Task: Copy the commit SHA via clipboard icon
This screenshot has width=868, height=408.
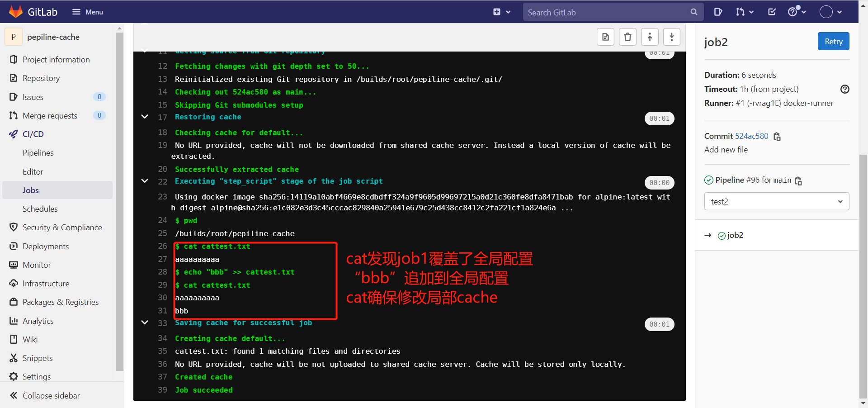Action: tap(777, 137)
